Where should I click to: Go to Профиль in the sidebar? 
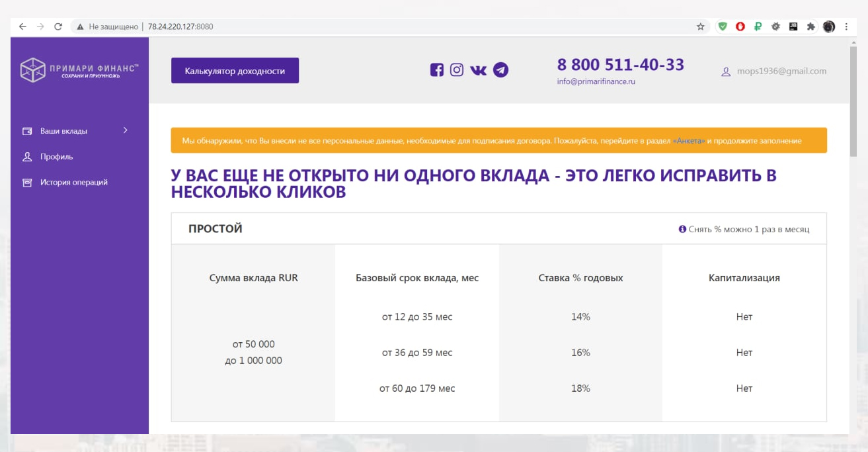56,157
